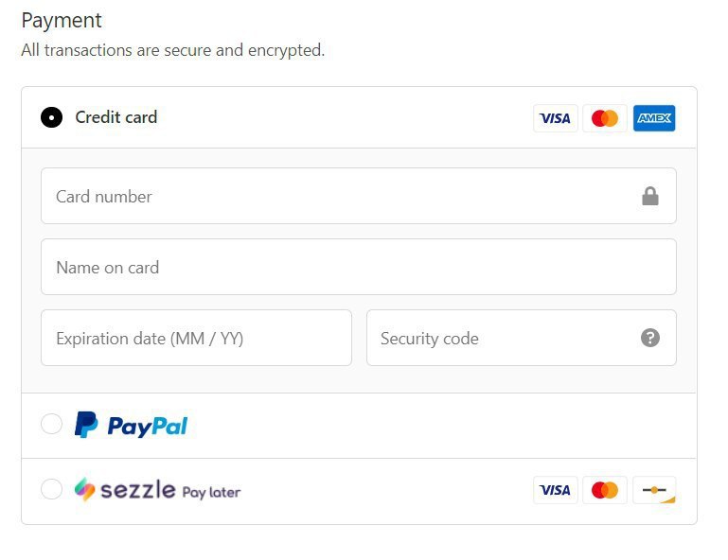This screenshot has height=560, width=728.
Task: Select the Sezzle Pay later radio button
Action: [x=51, y=490]
